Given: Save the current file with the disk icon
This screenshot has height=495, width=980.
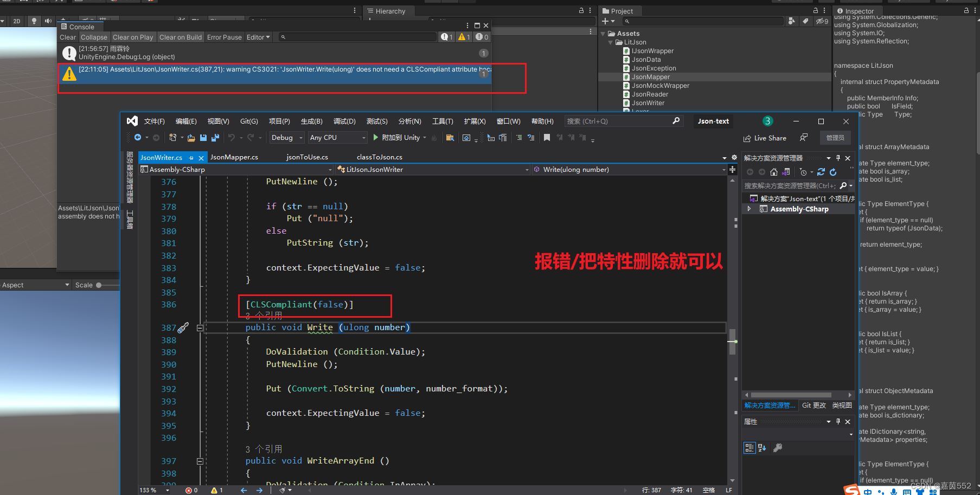Looking at the screenshot, I should point(203,138).
